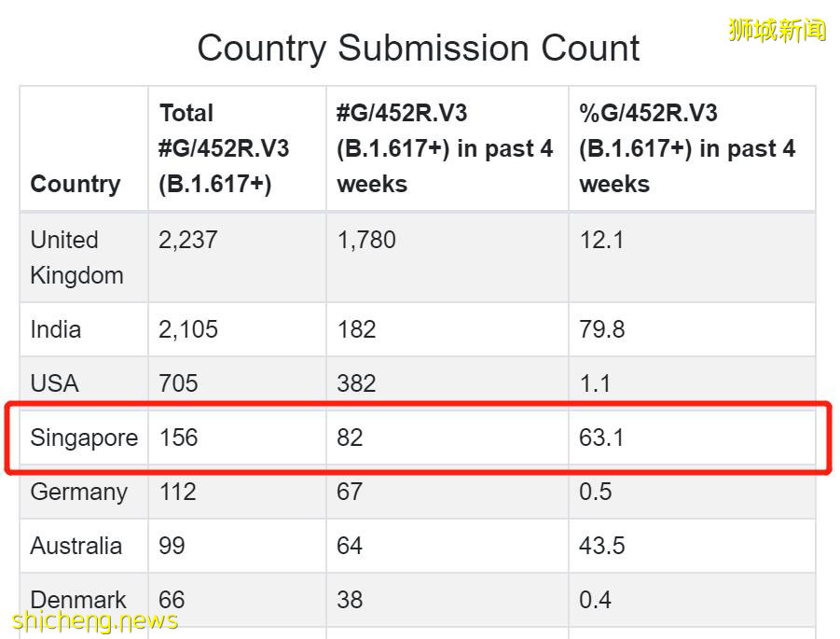Click the Australia country cell
The height and width of the screenshot is (639, 840).
coord(76,546)
